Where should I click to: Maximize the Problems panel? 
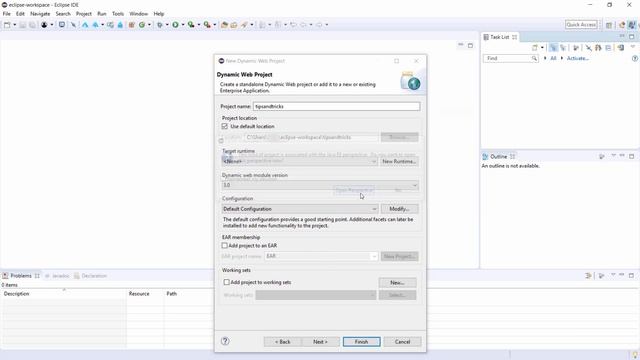631,276
